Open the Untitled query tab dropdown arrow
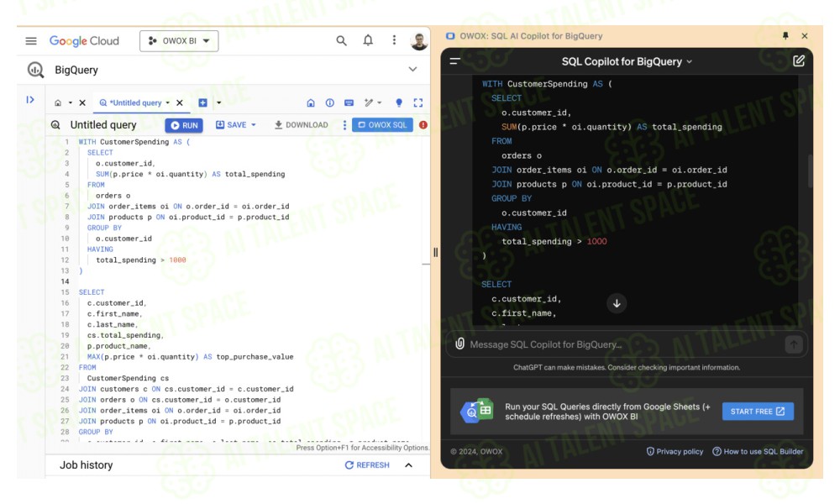This screenshot has width=840, height=504. tap(168, 102)
